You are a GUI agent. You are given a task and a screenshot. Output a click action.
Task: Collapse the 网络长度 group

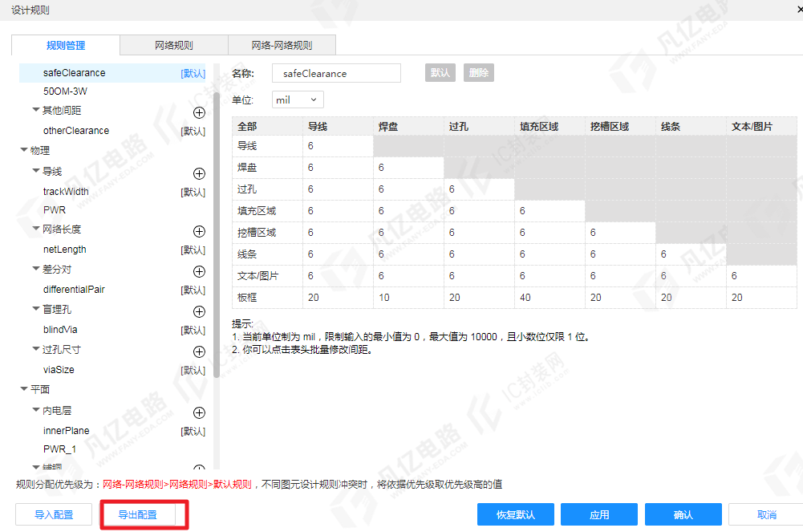(36, 229)
